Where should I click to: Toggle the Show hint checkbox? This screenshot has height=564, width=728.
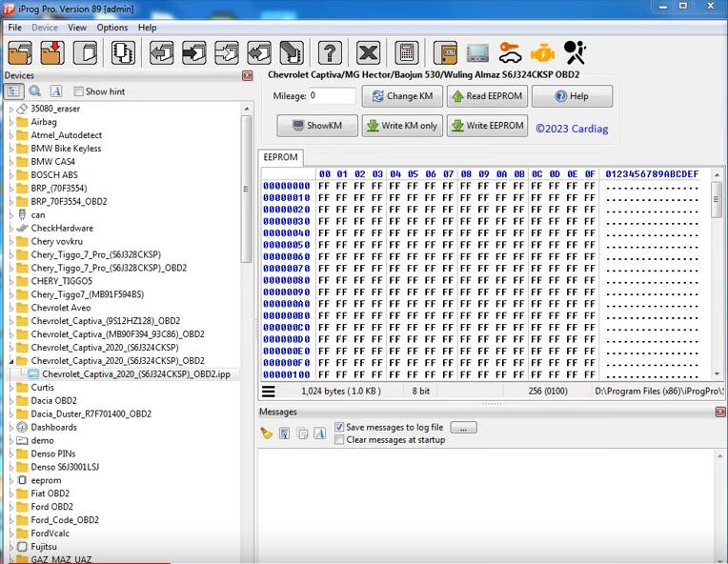point(78,91)
